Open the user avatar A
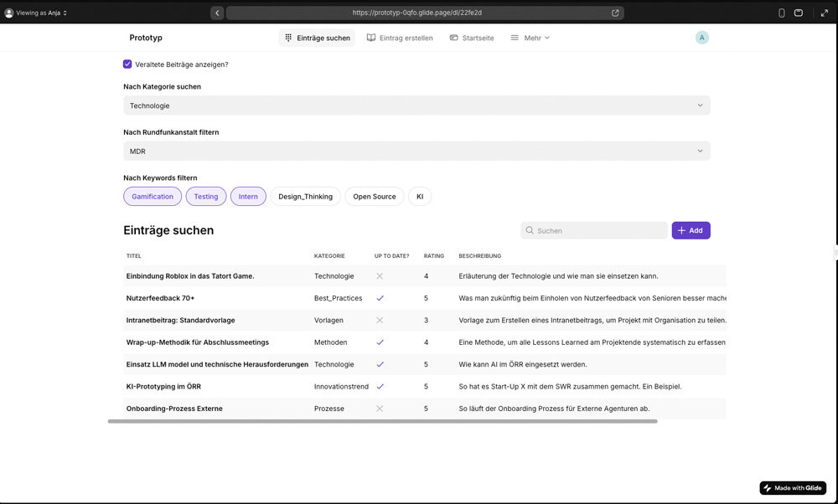 point(701,38)
